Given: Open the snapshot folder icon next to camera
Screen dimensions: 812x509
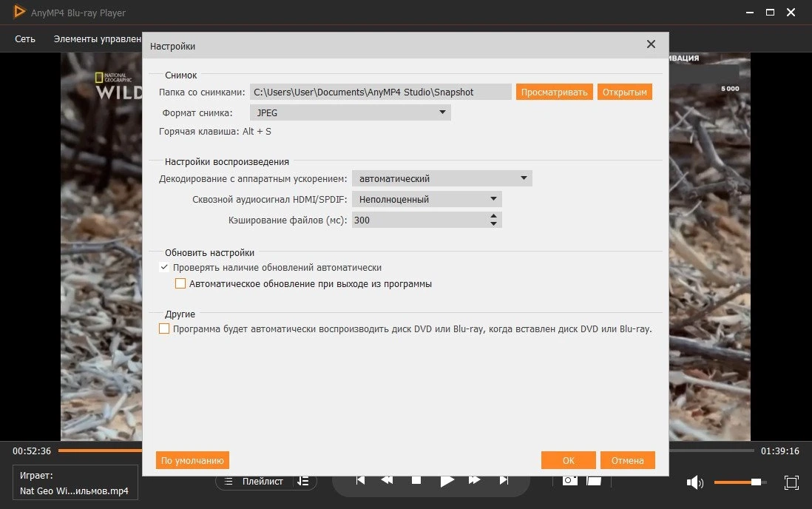Looking at the screenshot, I should (x=594, y=481).
